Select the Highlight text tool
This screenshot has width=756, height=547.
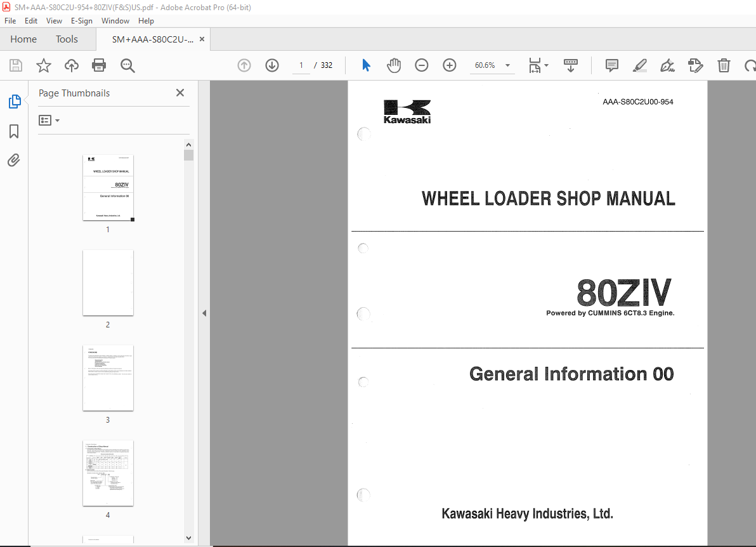(639, 65)
